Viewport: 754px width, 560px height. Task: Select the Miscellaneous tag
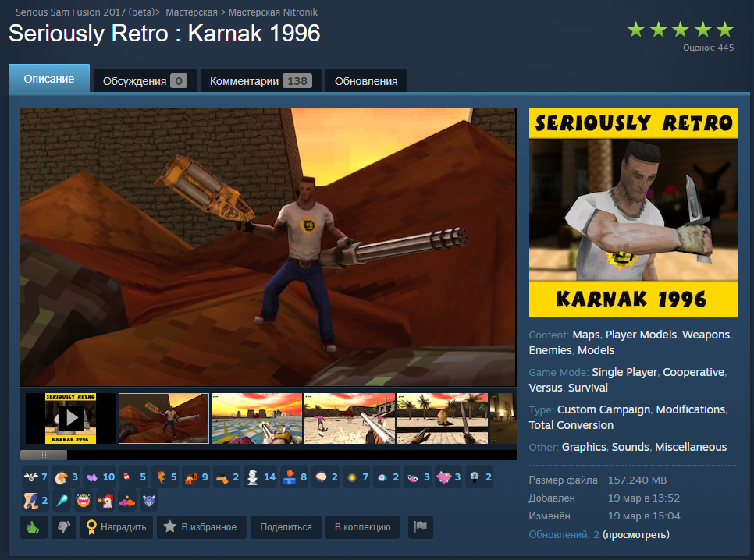[691, 447]
